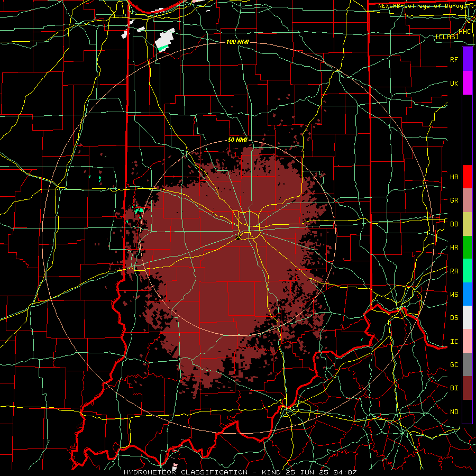The height and width of the screenshot is (476, 476).
Task: Pick the HR green legend swatch
Action: click(467, 247)
